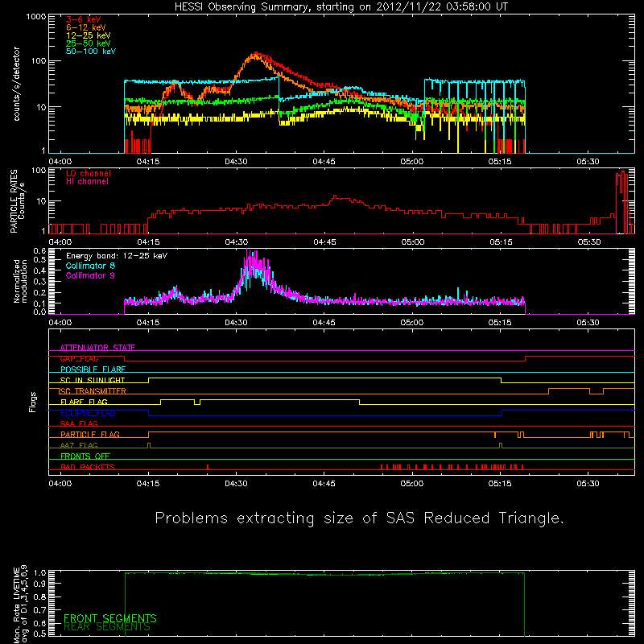Screen dimensions: 644x644
Task: Click the BAD_PACKETS flag label
Action: pyautogui.click(x=88, y=467)
